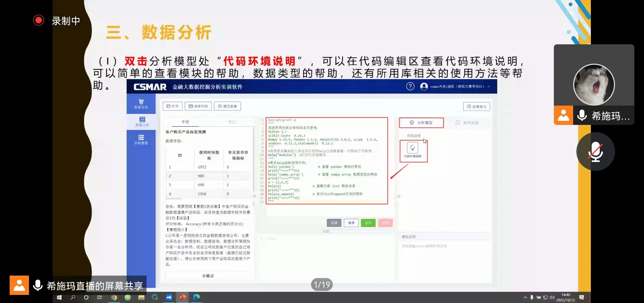Select the 分析模型 tab
This screenshot has width=644, height=303.
pyautogui.click(x=421, y=123)
